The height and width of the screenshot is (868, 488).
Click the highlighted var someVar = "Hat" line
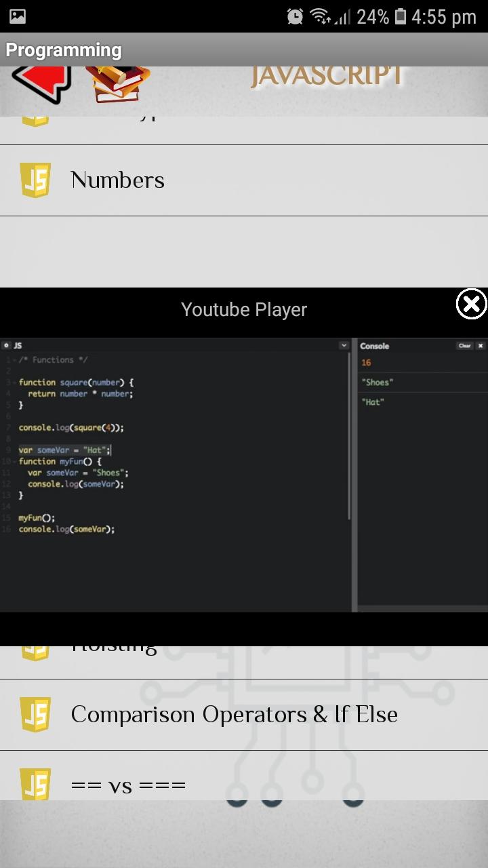(64, 450)
